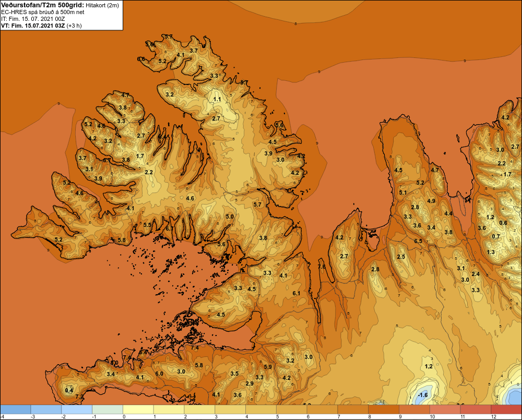Click the 'VT: Fim. 15.07.2021 03Z' valid time

click(33, 26)
